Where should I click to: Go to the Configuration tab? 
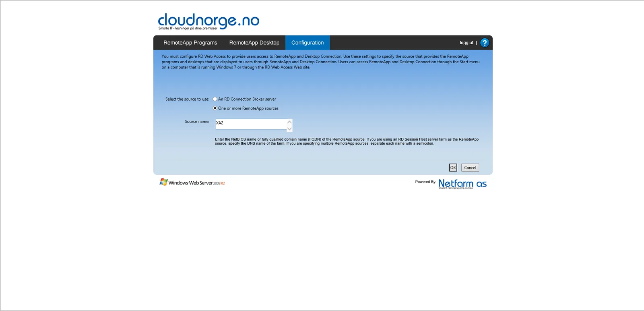point(308,43)
